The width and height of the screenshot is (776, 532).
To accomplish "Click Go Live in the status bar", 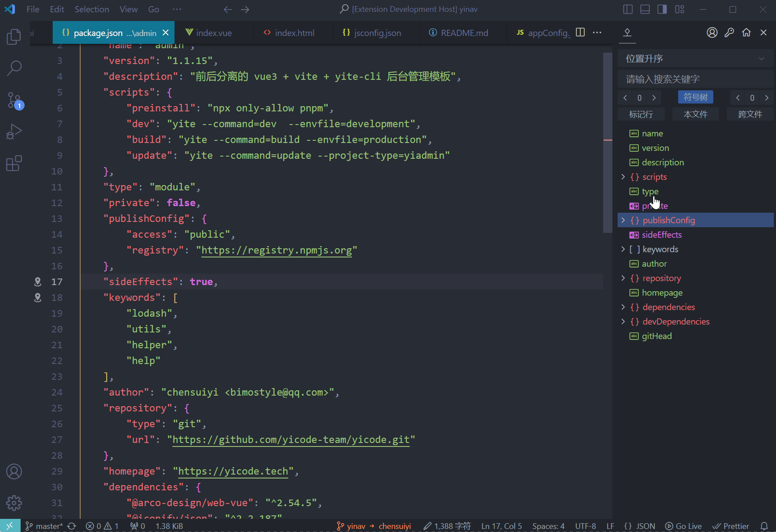I will pos(683,526).
